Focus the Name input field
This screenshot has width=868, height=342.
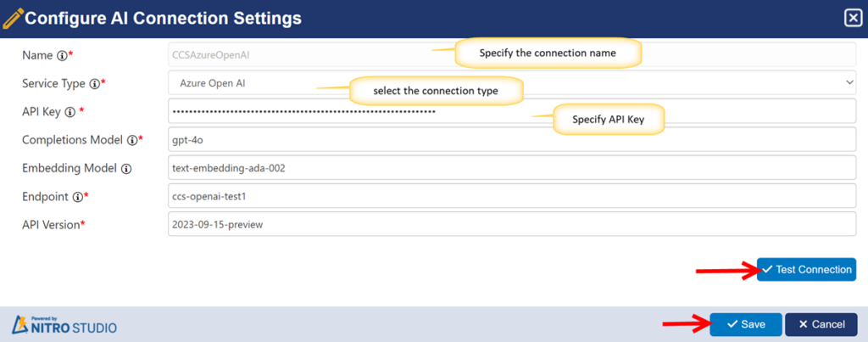pos(305,54)
